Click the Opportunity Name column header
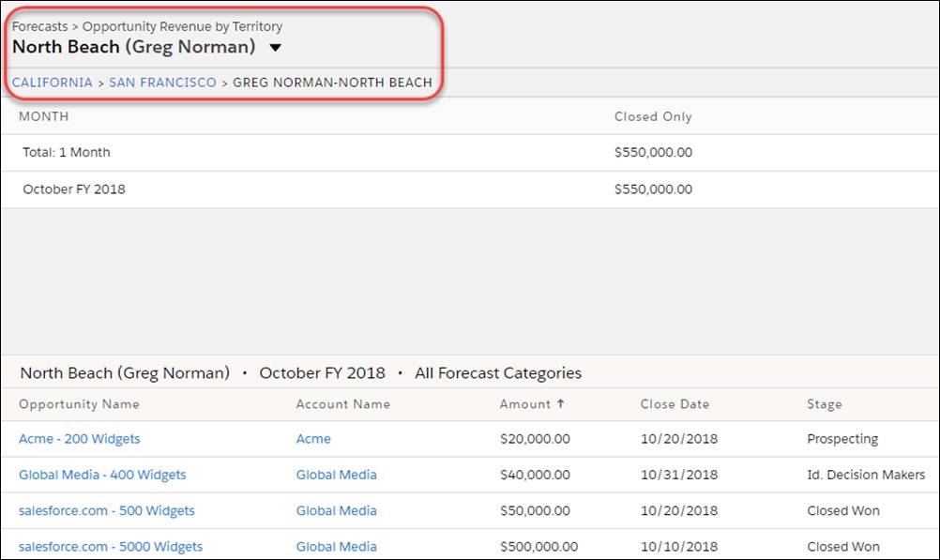The width and height of the screenshot is (940, 560). 79,404
